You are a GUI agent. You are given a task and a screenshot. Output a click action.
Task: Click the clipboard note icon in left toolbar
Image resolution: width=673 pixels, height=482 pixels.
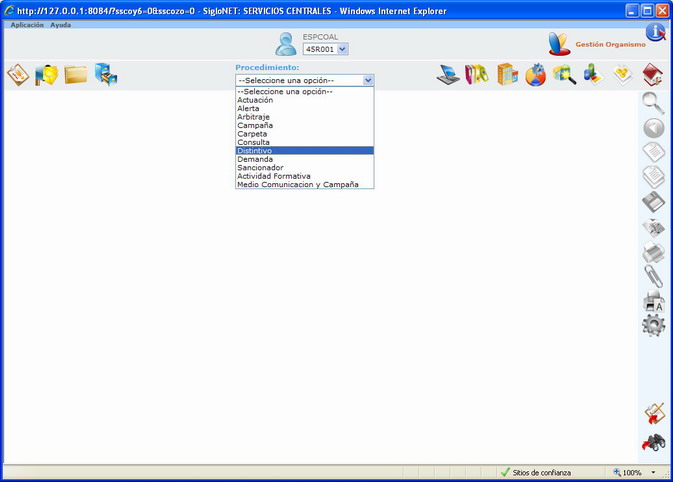[18, 75]
